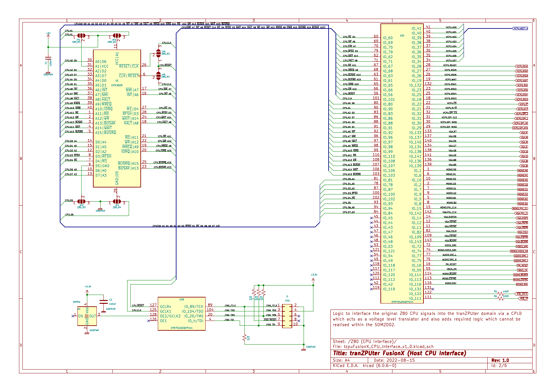Click the +3.3V symbol above JTAG header
555x392 pixels.
click(x=313, y=277)
